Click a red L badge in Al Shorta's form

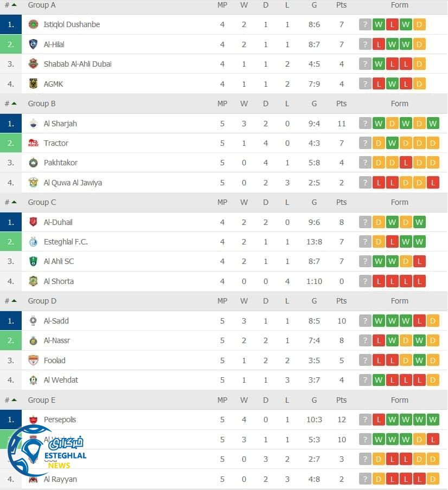[x=392, y=281]
